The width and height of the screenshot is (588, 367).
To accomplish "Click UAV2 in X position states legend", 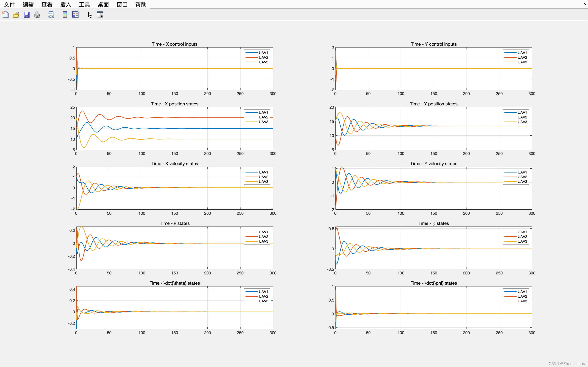I will [263, 117].
